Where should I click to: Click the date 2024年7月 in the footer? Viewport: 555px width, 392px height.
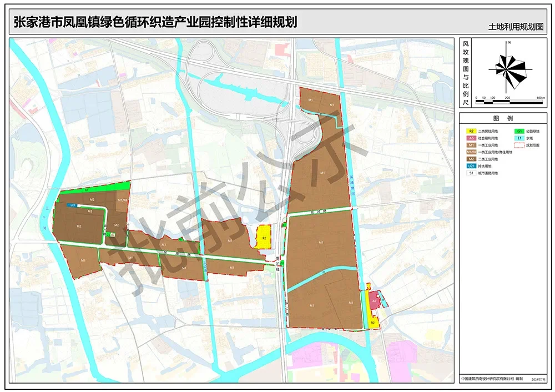[539, 379]
